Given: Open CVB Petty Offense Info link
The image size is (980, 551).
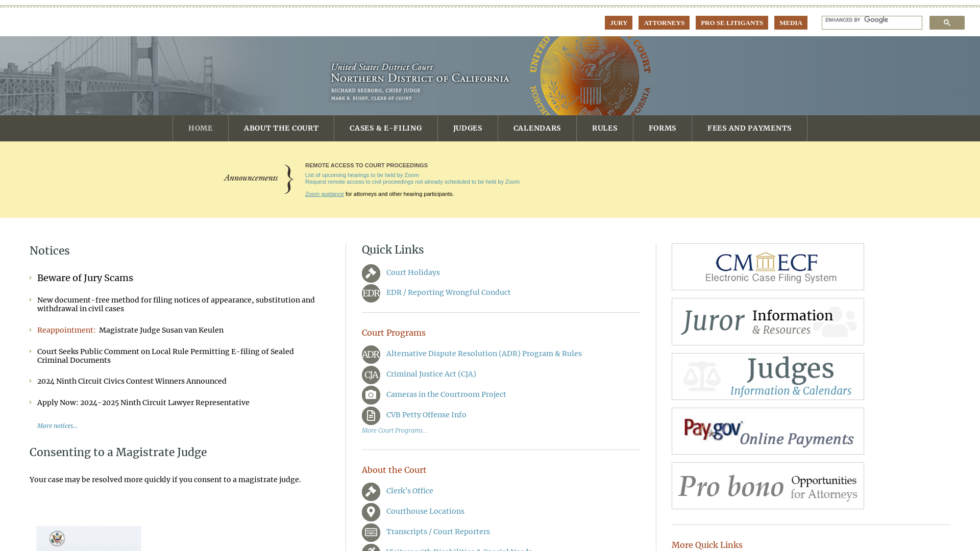Looking at the screenshot, I should [x=426, y=415].
